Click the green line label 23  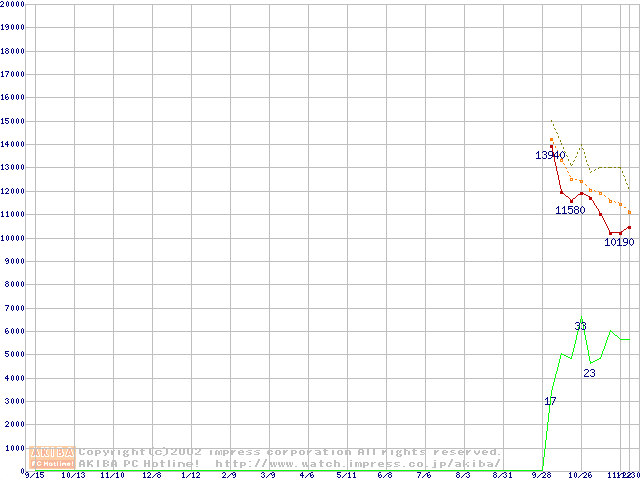[x=589, y=373]
